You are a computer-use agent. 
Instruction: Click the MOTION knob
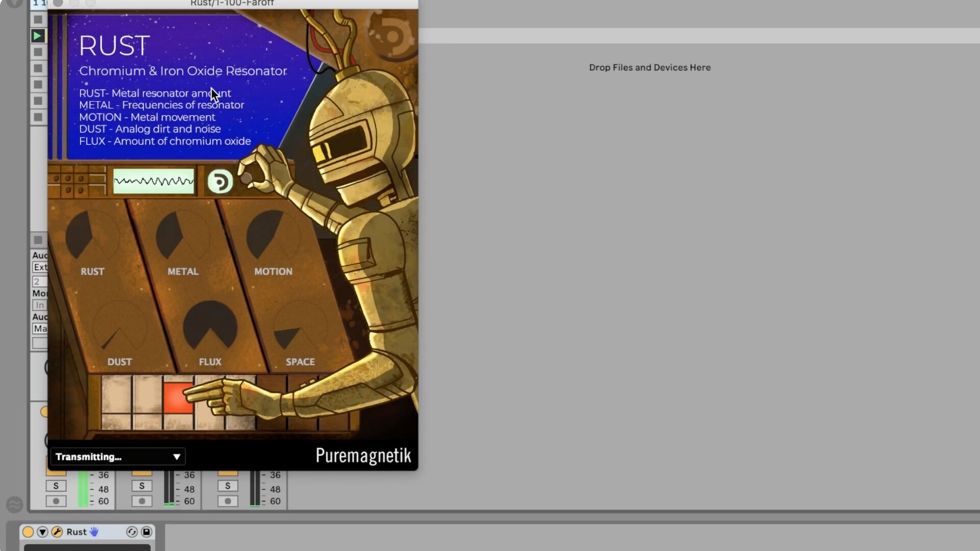tap(273, 236)
